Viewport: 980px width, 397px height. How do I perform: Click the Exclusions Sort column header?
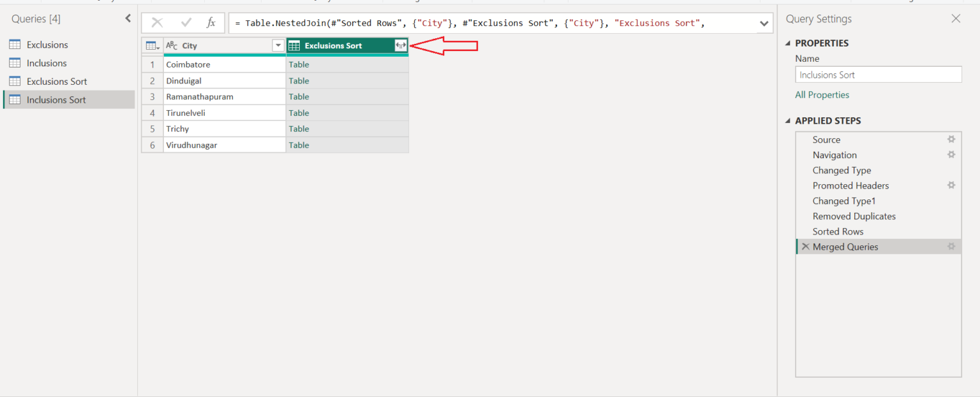pos(347,45)
